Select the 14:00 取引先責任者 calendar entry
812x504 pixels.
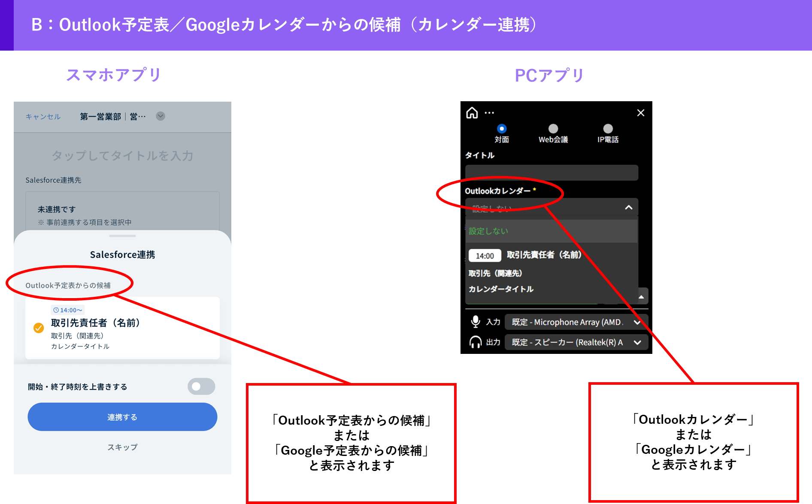[544, 255]
